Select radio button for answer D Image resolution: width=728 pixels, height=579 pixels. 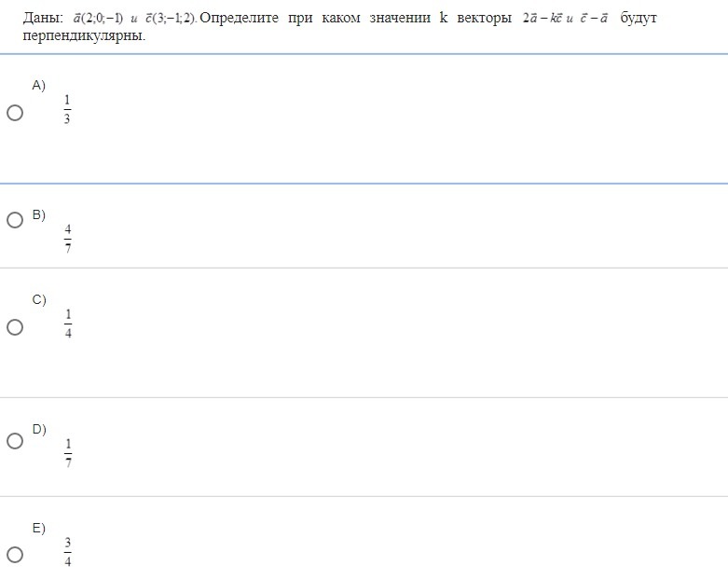point(15,441)
